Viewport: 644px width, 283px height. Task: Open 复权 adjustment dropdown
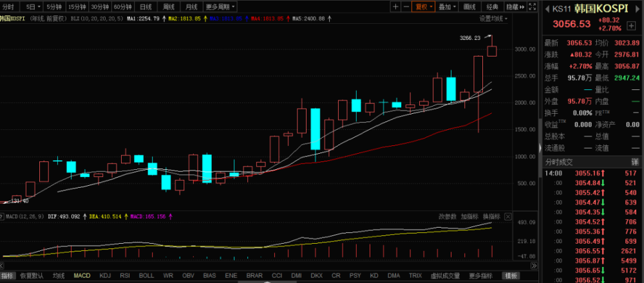(x=424, y=7)
